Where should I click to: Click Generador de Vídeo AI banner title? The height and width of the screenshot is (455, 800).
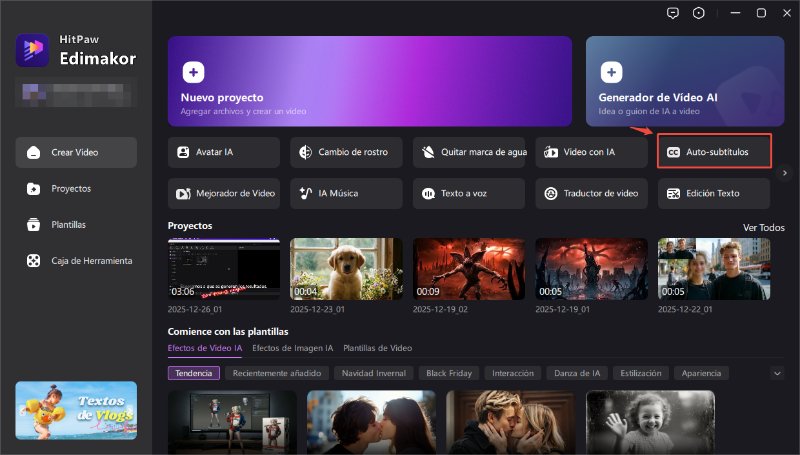658,97
